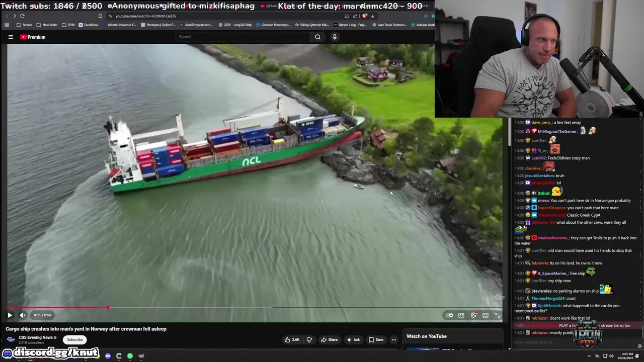Image resolution: width=644 pixels, height=362 pixels.
Task: Switch to theater mode
Action: click(486, 315)
